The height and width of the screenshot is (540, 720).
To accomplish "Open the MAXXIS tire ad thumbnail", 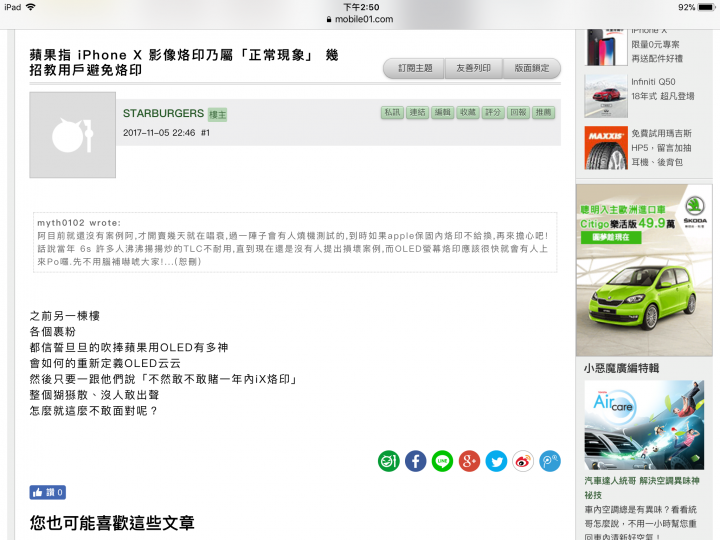I will 606,148.
